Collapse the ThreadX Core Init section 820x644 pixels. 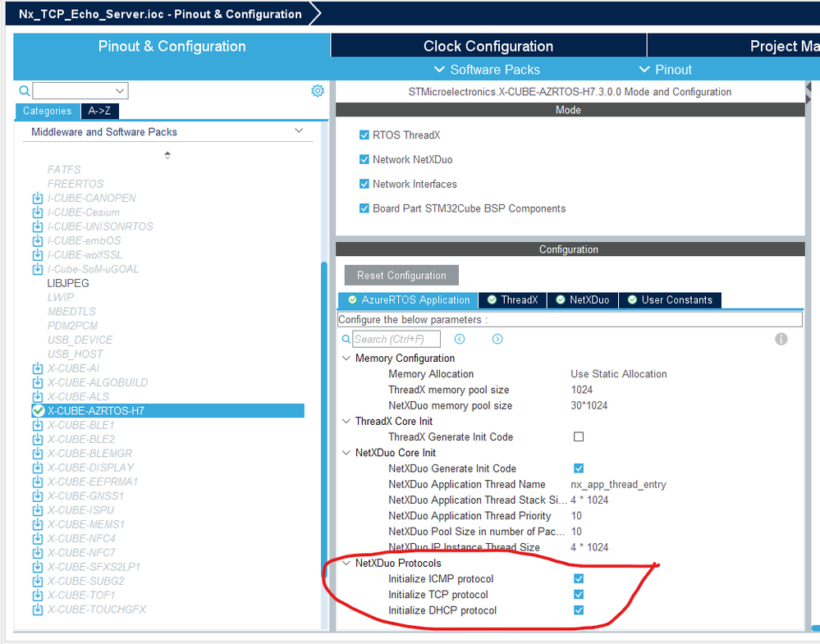(x=346, y=422)
